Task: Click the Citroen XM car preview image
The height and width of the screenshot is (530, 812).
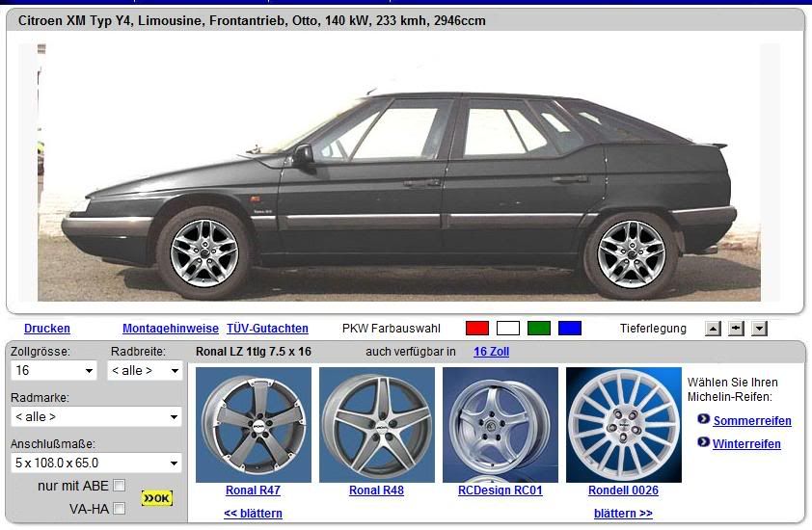Action: (x=399, y=172)
